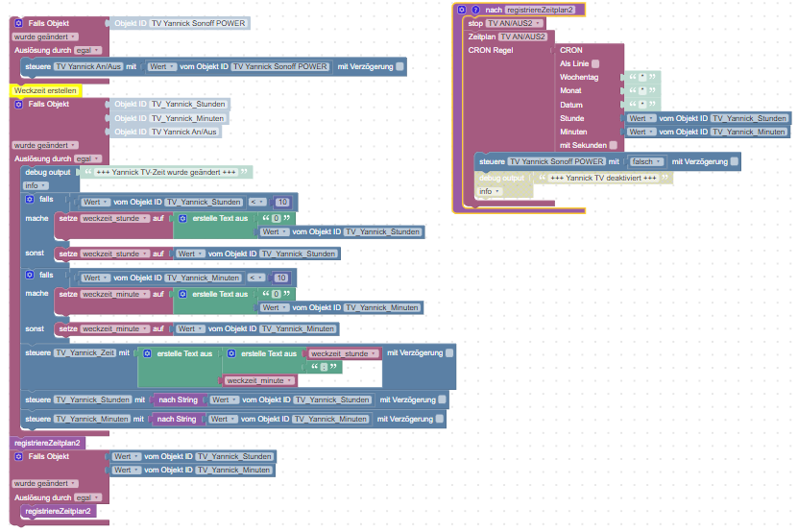This screenshot has width=798, height=532.
Task: Open Wert dropdown in CRON Stunde row
Action: pyautogui.click(x=641, y=118)
